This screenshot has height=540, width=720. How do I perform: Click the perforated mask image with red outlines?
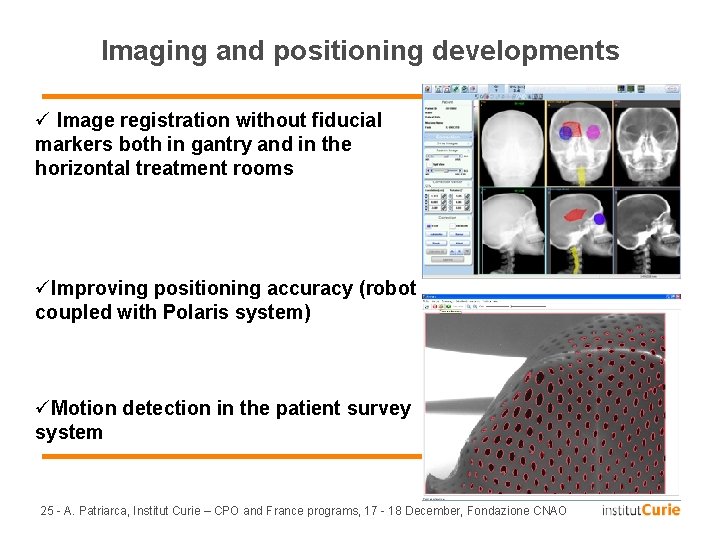pos(545,404)
